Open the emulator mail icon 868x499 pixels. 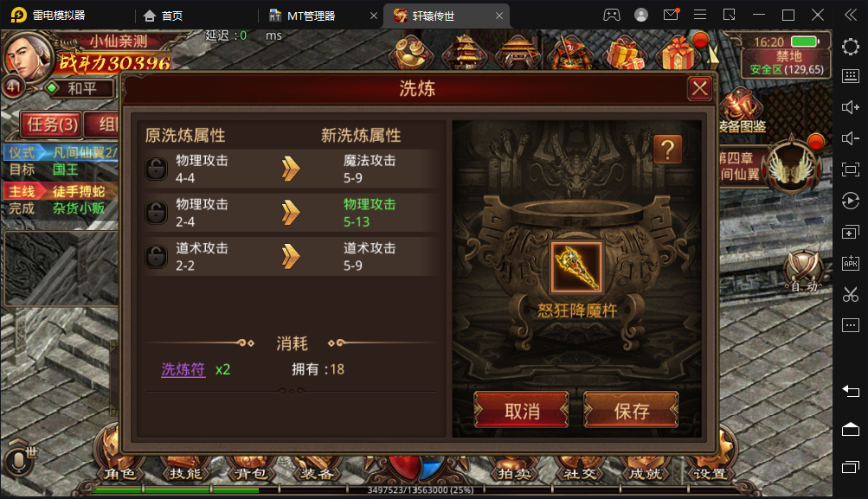tap(671, 15)
